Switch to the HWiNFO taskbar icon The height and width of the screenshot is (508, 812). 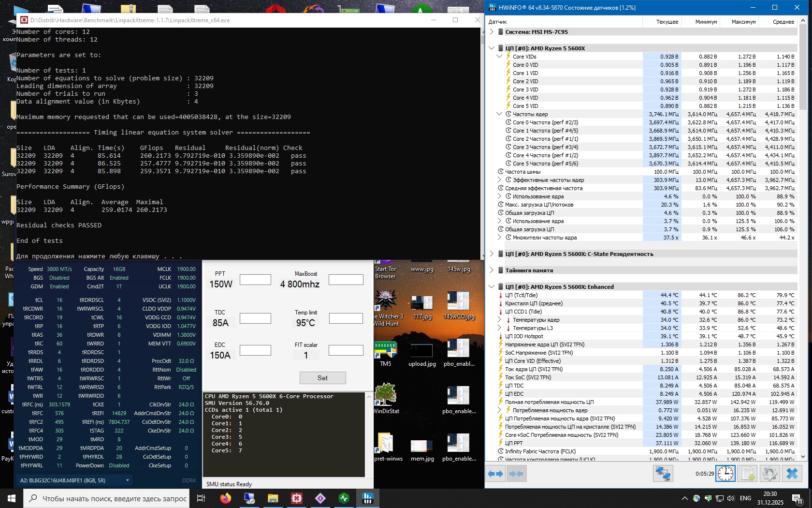point(367,498)
